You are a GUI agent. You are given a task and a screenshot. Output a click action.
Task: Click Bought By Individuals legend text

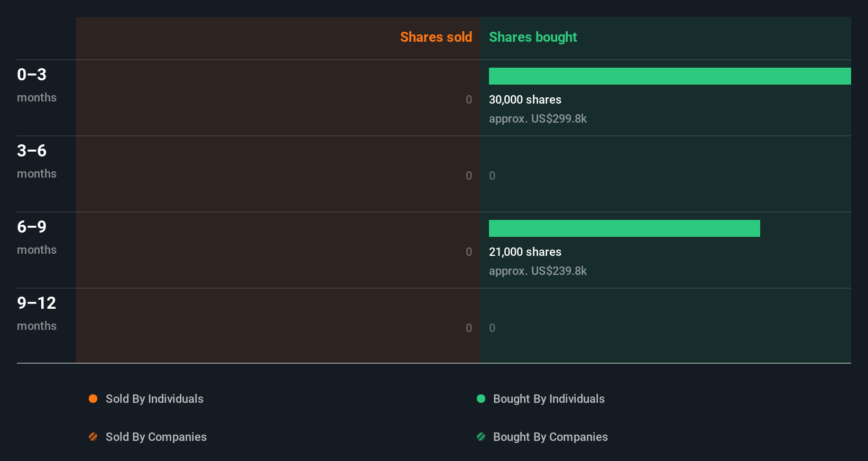pyautogui.click(x=549, y=399)
